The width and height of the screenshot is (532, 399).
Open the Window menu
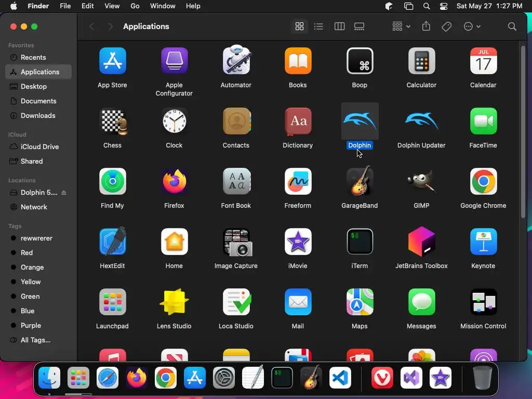163,6
